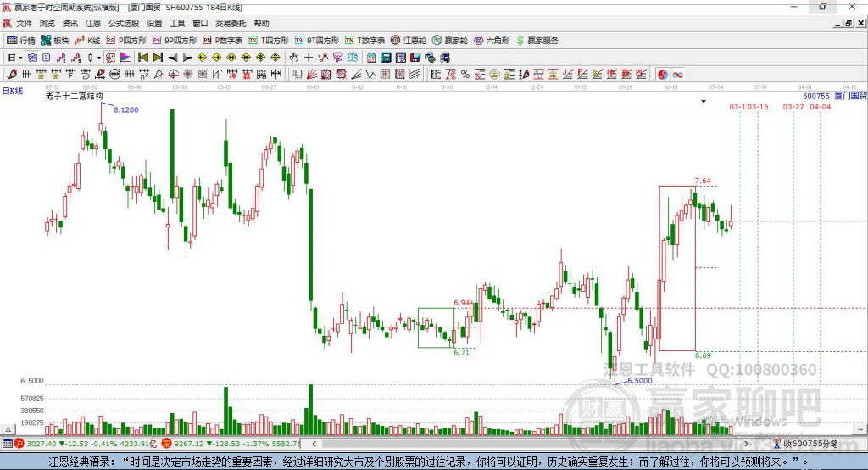Jump to last bar with skip-end icon
This screenshot has height=470, width=868.
click(x=158, y=58)
